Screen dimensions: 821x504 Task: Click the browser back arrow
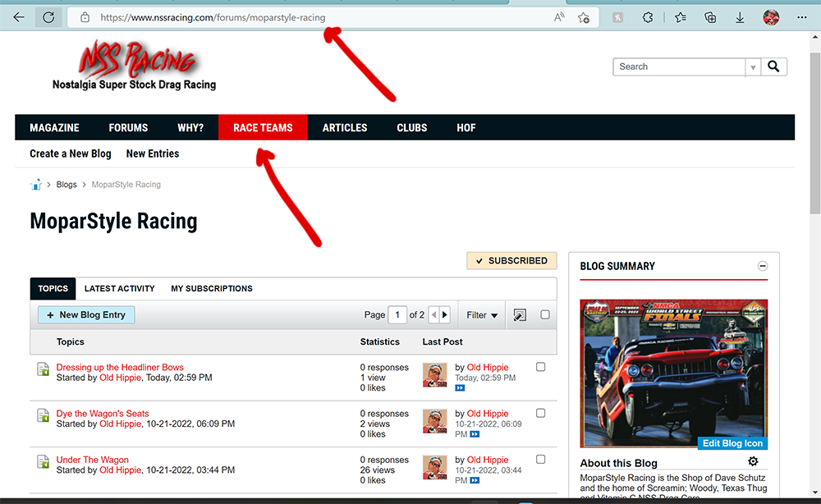19,17
